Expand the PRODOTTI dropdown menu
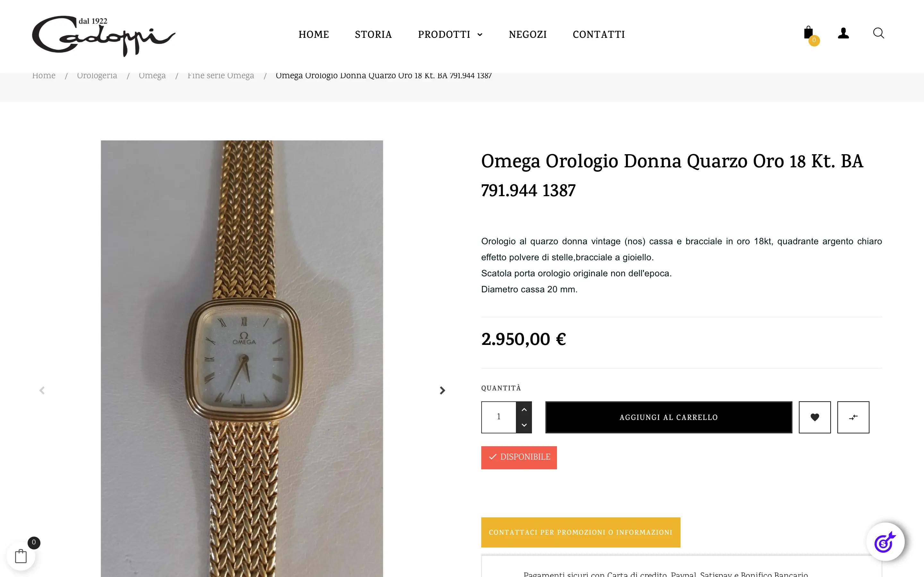The height and width of the screenshot is (577, 924). (x=450, y=34)
